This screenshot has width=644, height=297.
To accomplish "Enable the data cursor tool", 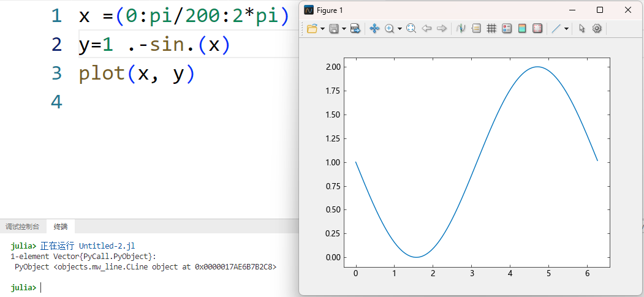I will 461,28.
